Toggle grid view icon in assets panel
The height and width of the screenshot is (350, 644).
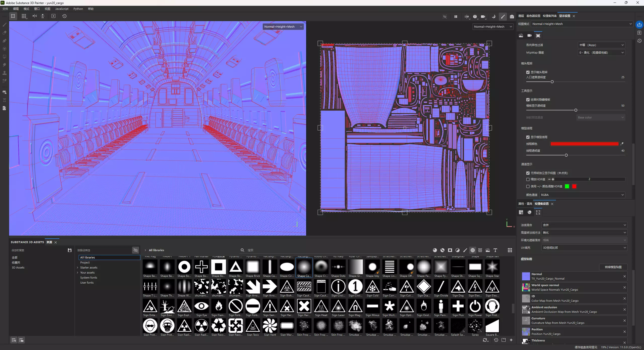(x=510, y=250)
